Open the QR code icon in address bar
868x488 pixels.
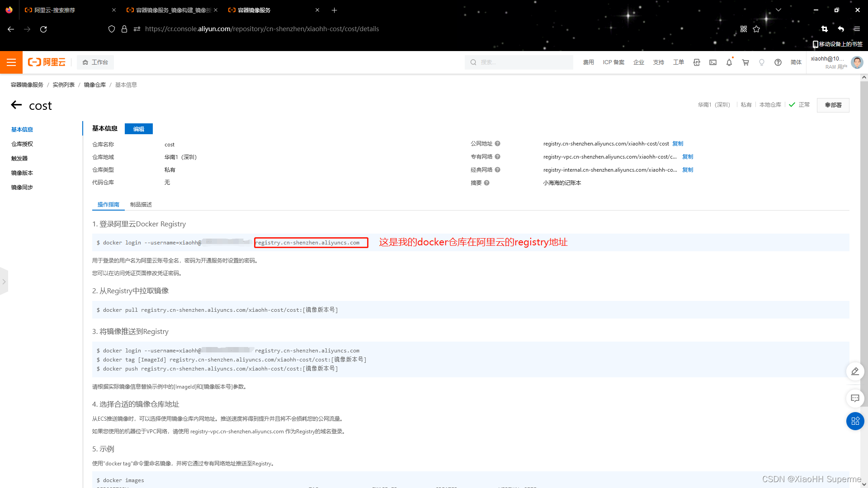pos(744,29)
